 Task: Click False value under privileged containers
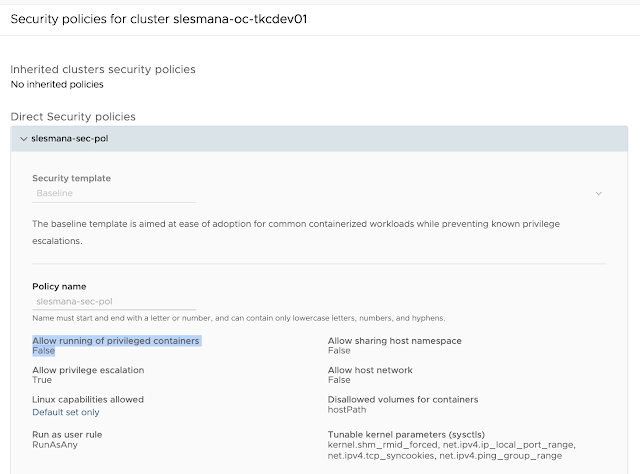pos(44,352)
